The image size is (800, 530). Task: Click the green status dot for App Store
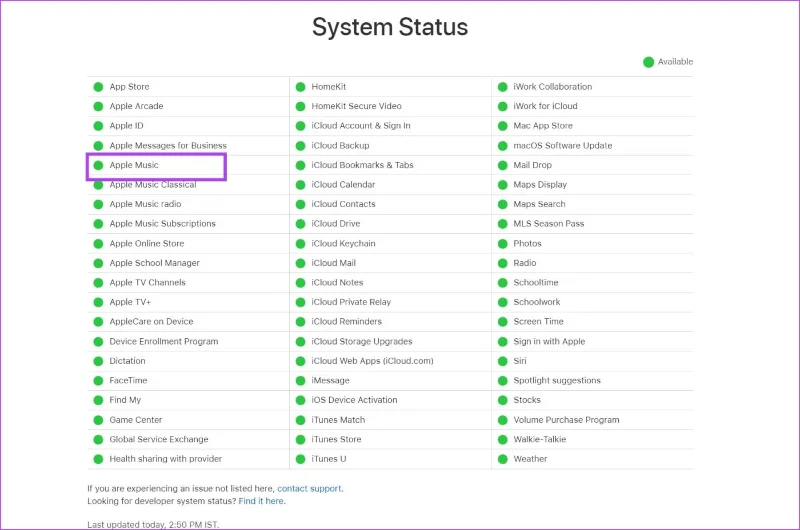98,87
